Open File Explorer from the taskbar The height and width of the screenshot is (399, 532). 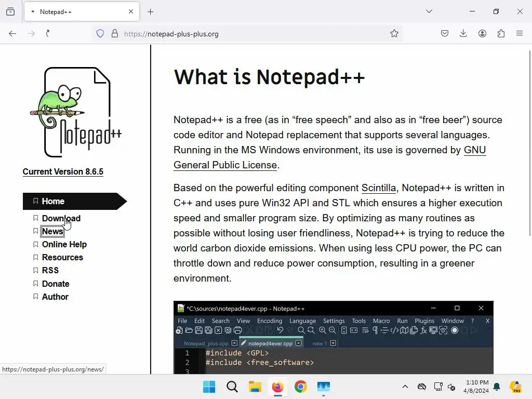pyautogui.click(x=255, y=387)
